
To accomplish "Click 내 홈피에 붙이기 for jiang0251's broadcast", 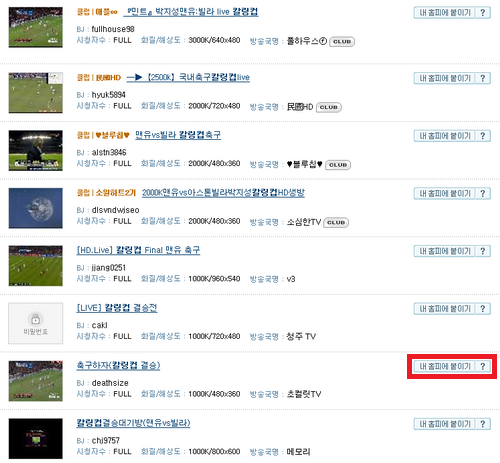I will [x=444, y=251].
